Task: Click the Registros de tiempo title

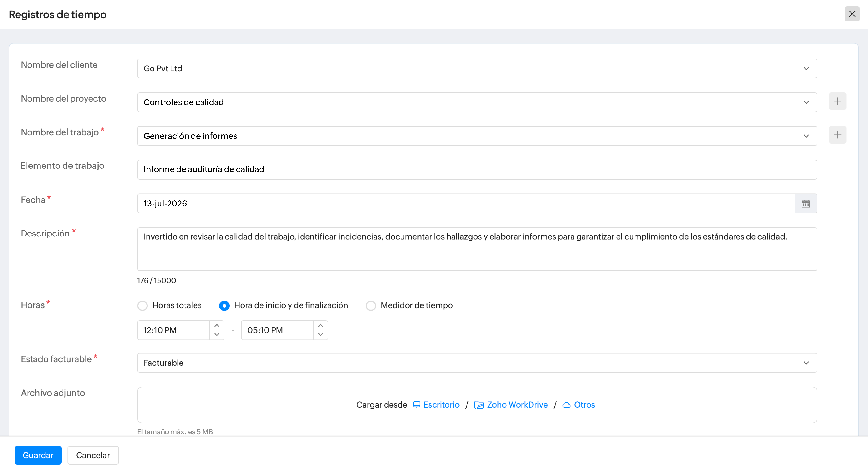Action: 58,15
